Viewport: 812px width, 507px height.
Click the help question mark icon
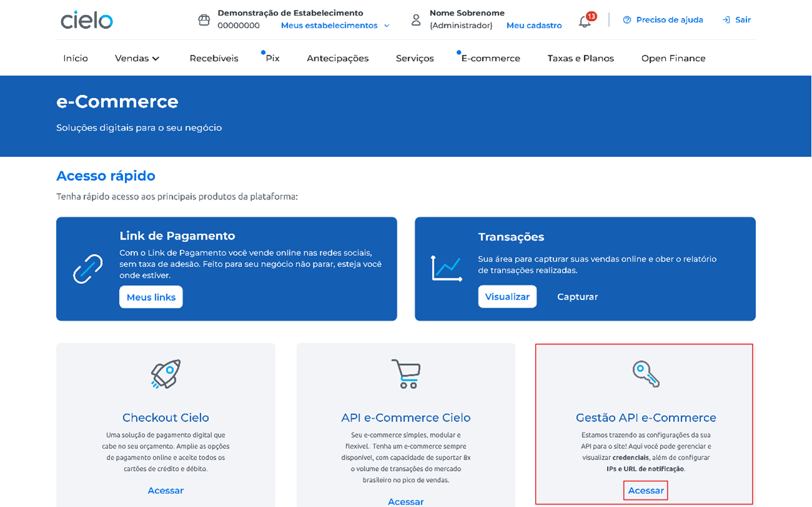click(x=627, y=20)
